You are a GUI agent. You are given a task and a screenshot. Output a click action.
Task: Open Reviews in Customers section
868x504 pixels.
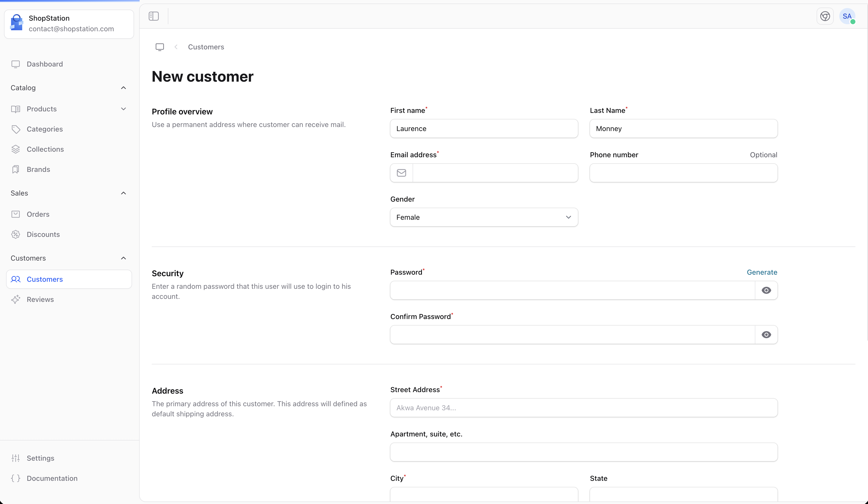click(x=40, y=299)
